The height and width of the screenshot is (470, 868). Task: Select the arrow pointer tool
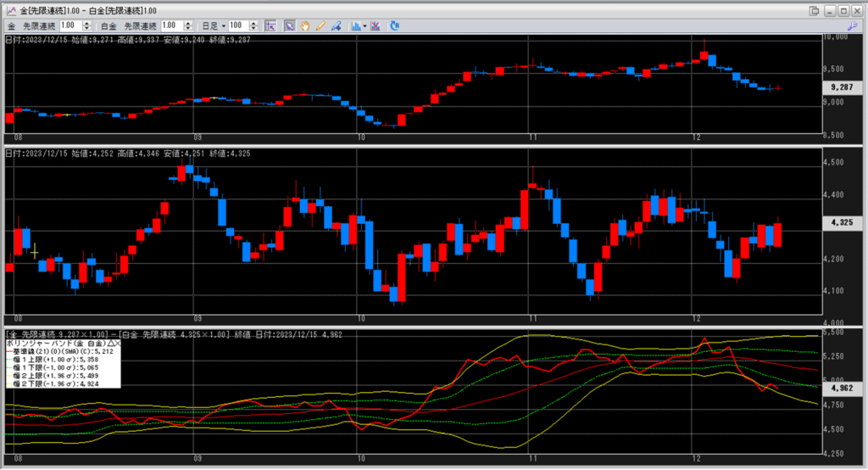(x=289, y=25)
